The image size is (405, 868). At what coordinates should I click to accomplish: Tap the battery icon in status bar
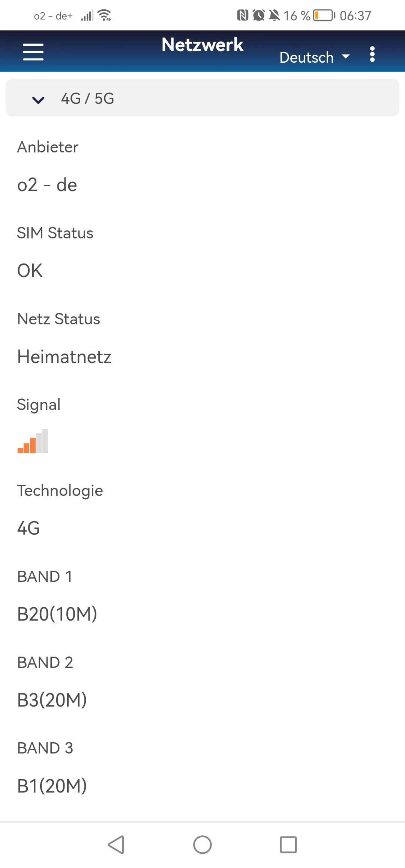click(324, 15)
